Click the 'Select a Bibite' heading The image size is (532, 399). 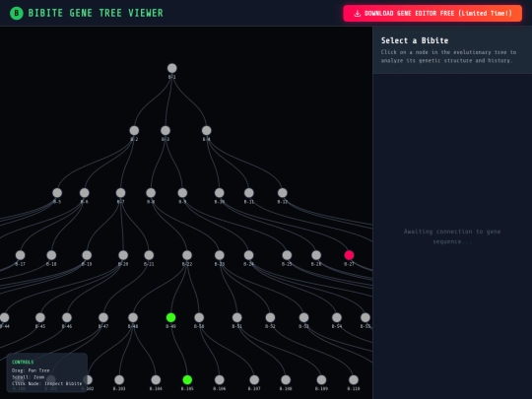(x=415, y=40)
